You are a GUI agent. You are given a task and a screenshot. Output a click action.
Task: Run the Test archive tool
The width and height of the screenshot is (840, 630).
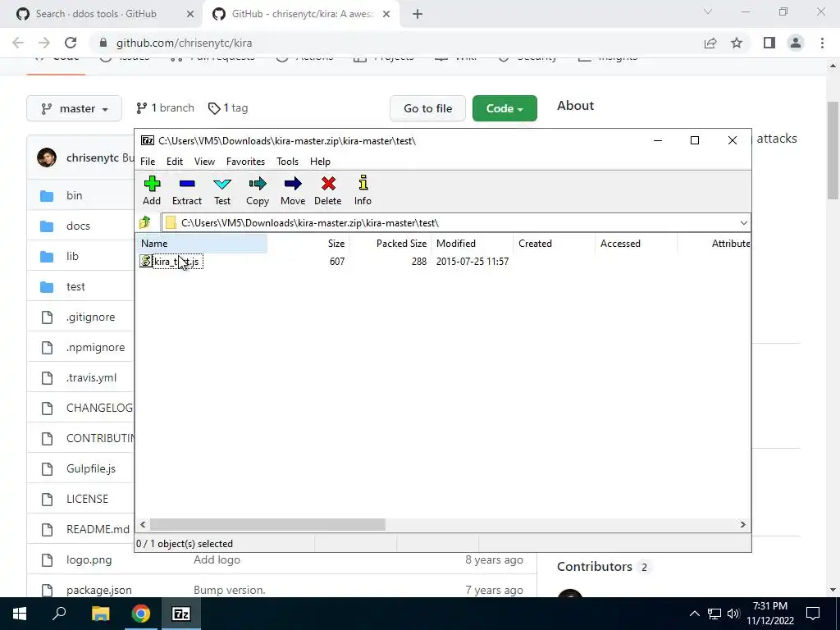222,190
